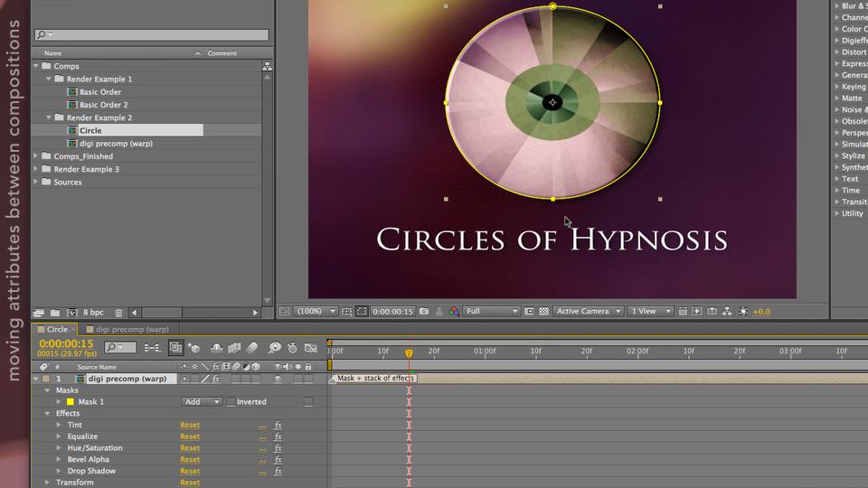Show channel and color management icon

click(x=454, y=312)
